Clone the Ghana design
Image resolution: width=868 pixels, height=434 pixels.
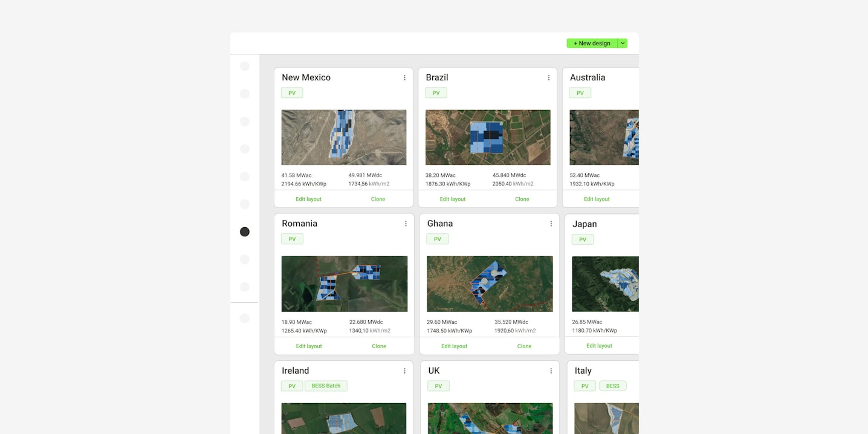click(525, 346)
